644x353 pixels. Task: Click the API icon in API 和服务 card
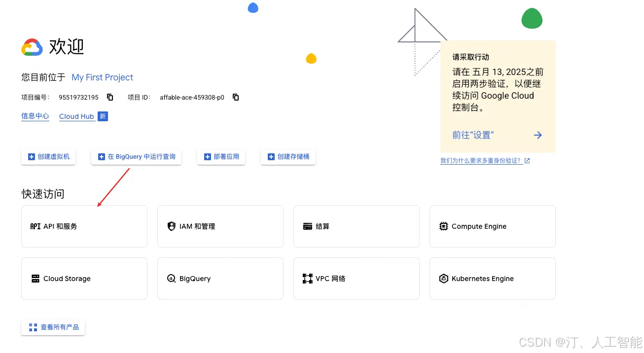pos(36,226)
